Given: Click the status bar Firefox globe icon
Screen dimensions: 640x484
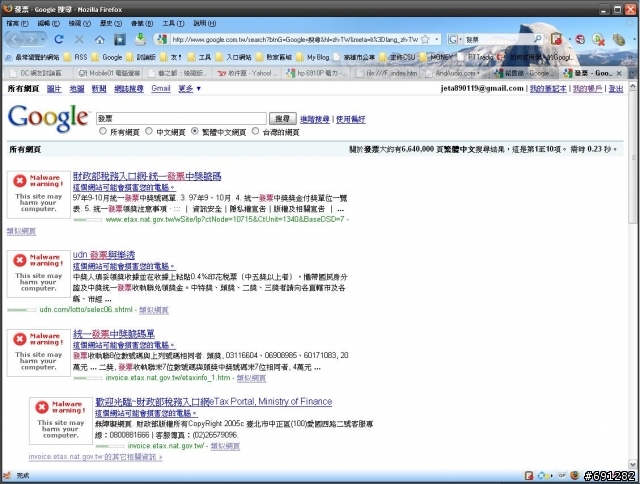Looking at the screenshot, I should point(574,475).
